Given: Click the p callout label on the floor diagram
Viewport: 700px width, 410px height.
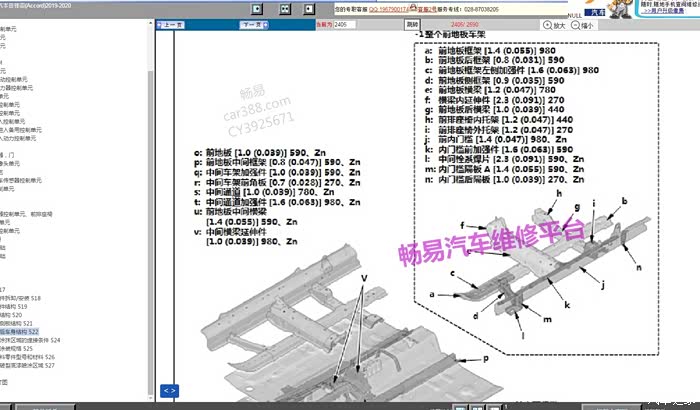Looking at the screenshot, I should (x=486, y=358).
